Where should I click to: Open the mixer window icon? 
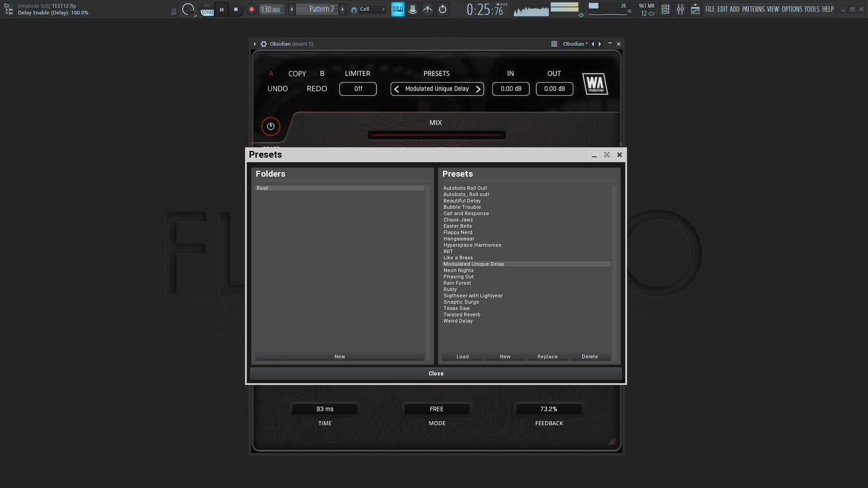pos(680,9)
